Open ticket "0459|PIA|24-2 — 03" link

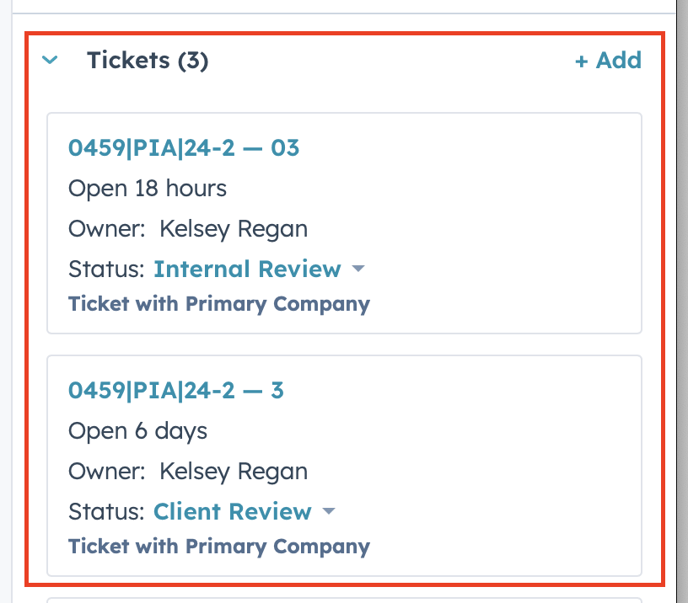coord(184,148)
